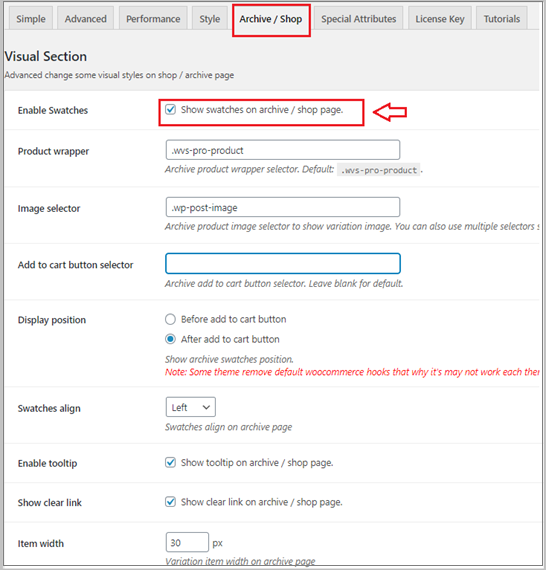Switch to Special Attributes tab

coord(358,18)
